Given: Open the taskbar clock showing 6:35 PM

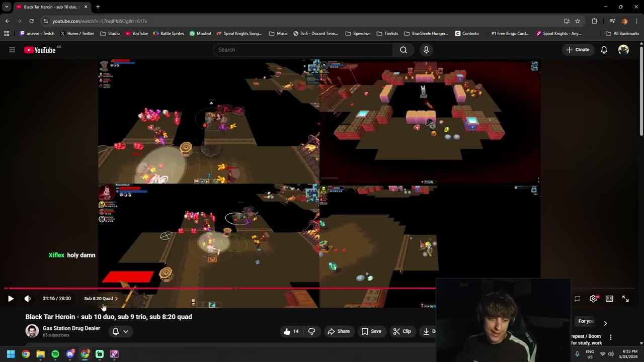Looking at the screenshot, I should pyautogui.click(x=629, y=354).
